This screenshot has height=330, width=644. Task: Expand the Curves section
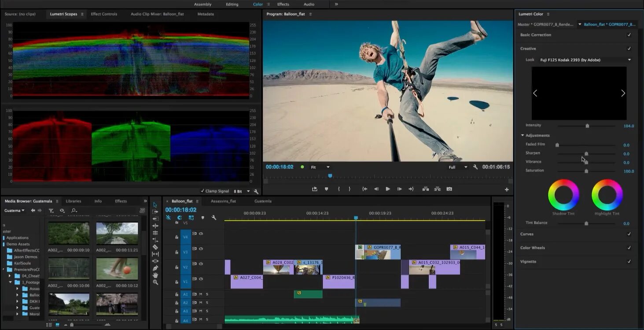click(x=527, y=234)
